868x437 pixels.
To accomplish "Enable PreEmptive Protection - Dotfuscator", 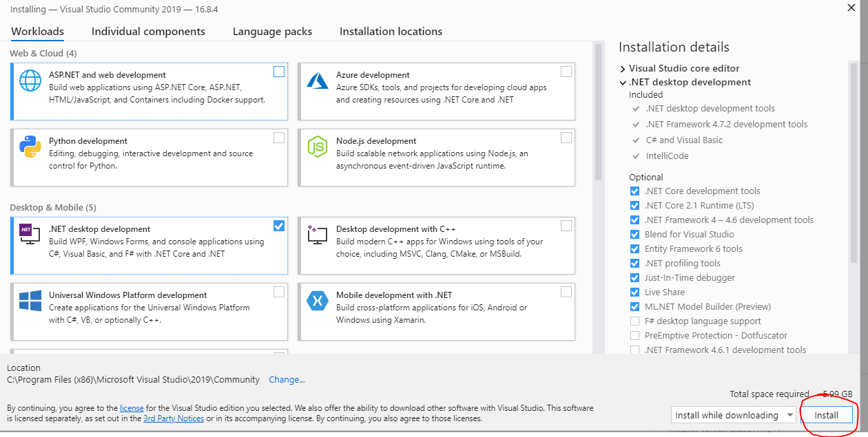I will click(x=634, y=336).
